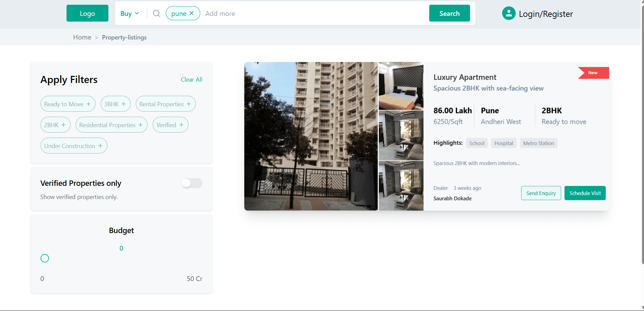Click the user avatar icon
The image size is (644, 311).
coord(509,13)
